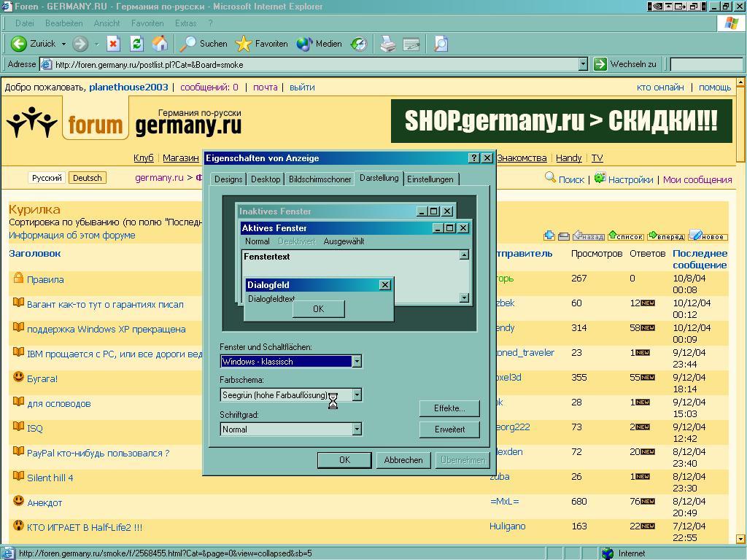Click the Erweitert button
This screenshot has height=560, width=747.
coord(449,429)
